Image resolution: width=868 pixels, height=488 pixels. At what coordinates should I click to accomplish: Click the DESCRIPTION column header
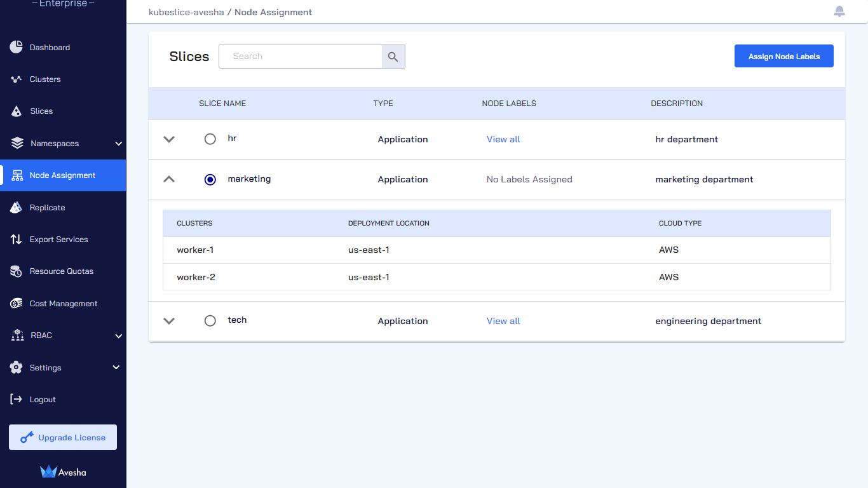pyautogui.click(x=677, y=104)
